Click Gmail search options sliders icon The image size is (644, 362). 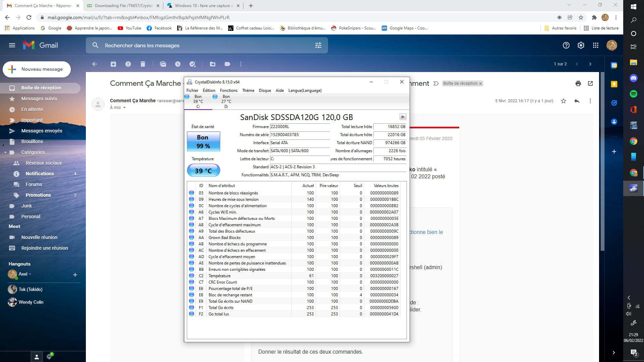318,45
